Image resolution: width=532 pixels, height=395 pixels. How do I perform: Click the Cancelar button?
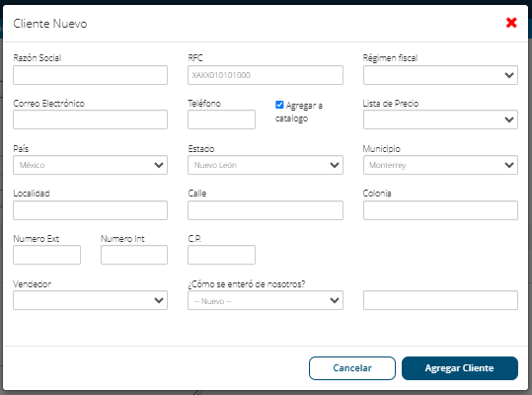point(352,368)
